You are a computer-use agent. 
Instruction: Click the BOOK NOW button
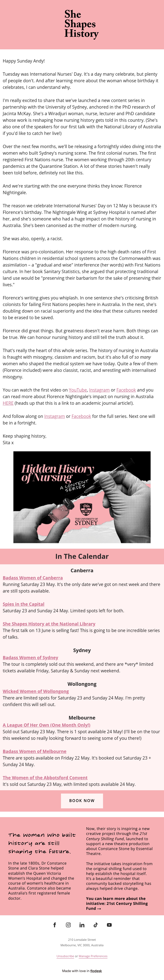pos(82,800)
